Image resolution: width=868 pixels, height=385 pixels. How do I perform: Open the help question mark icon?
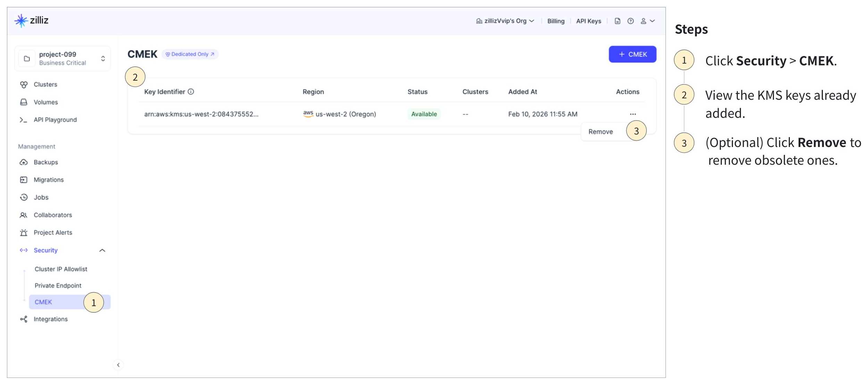[x=631, y=21]
